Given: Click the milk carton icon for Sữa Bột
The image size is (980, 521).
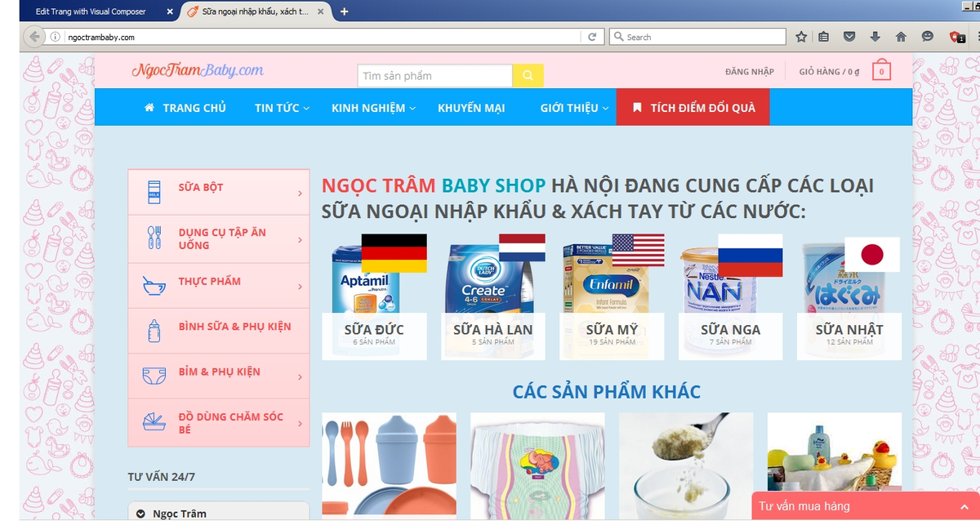Looking at the screenshot, I should click(x=154, y=192).
